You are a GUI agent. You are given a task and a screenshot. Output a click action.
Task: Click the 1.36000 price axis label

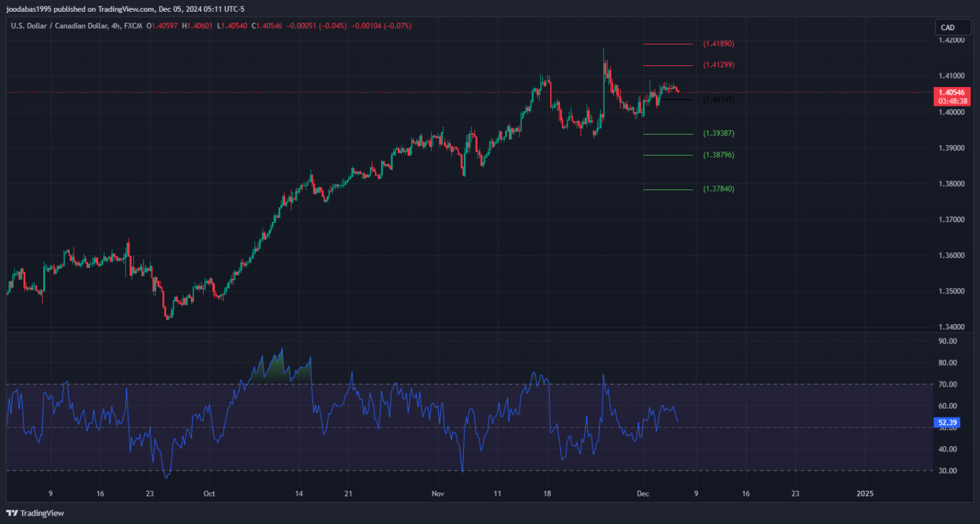[951, 255]
